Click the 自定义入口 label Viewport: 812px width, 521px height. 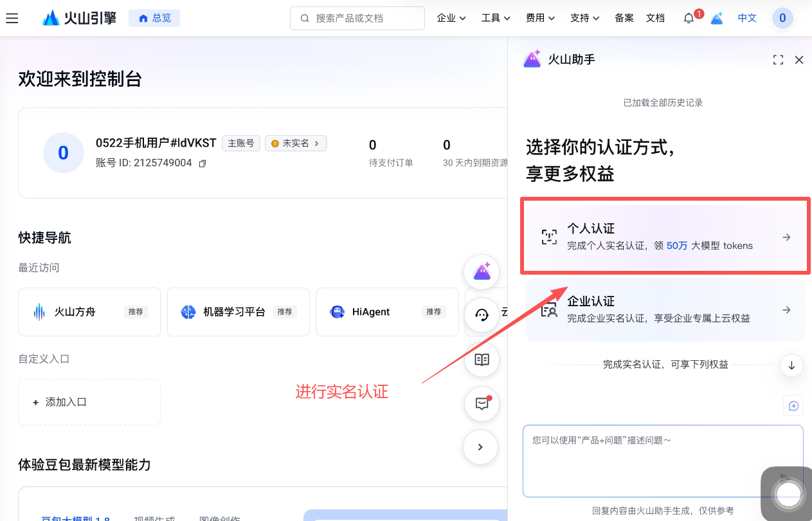tap(44, 359)
